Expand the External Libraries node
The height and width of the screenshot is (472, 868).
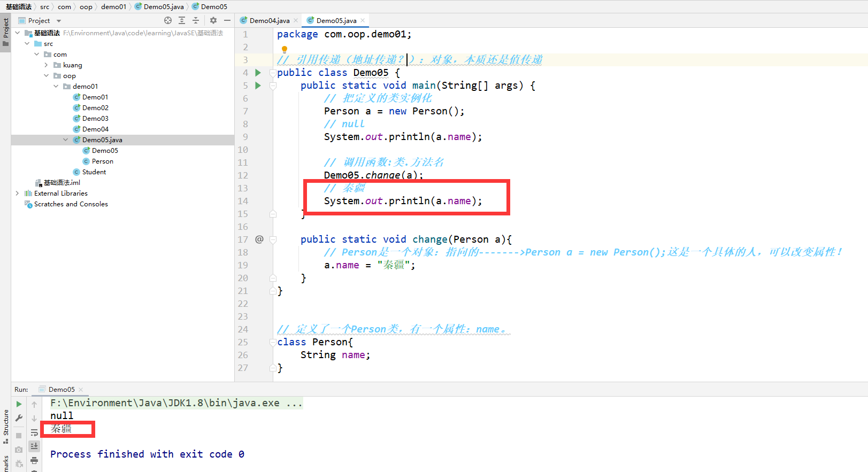[x=18, y=194]
